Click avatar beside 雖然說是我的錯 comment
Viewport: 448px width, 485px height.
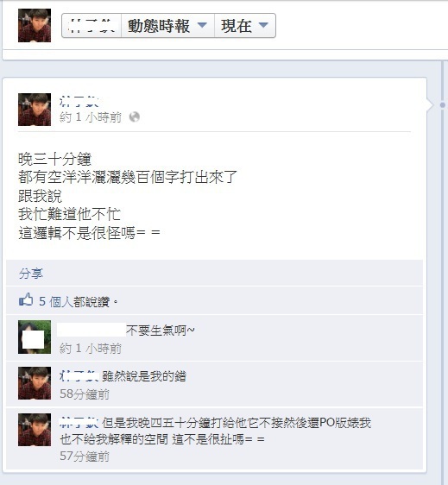[x=35, y=383]
